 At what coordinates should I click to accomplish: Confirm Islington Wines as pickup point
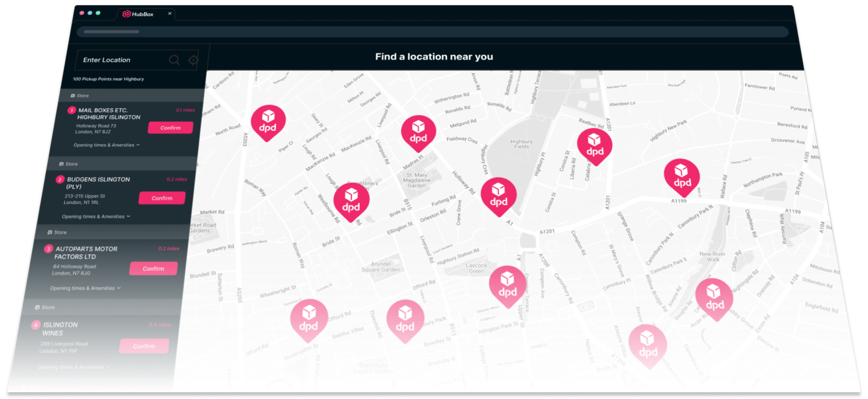[x=144, y=346]
